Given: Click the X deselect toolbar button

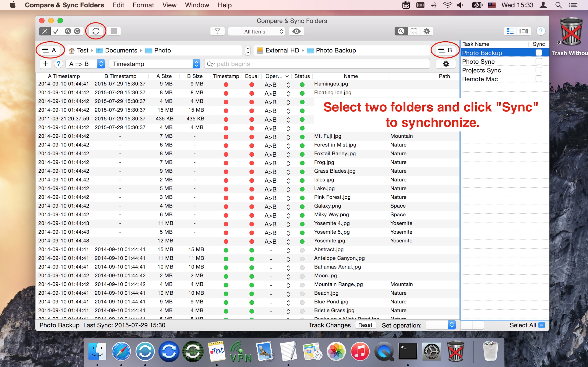Looking at the screenshot, I should point(45,31).
